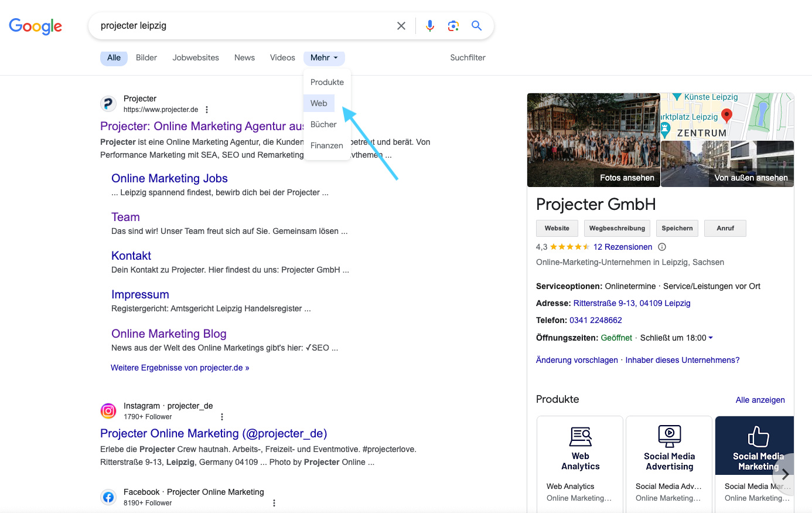This screenshot has height=513, width=812.
Task: Click the Projecter GmbH heading
Action: pos(596,204)
